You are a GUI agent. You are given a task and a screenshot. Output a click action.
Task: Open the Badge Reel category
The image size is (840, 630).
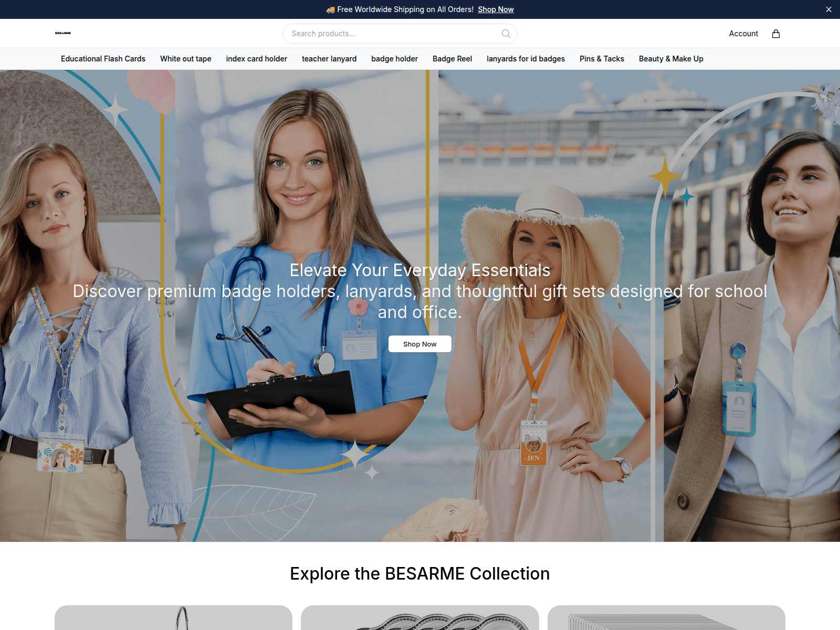pyautogui.click(x=452, y=59)
